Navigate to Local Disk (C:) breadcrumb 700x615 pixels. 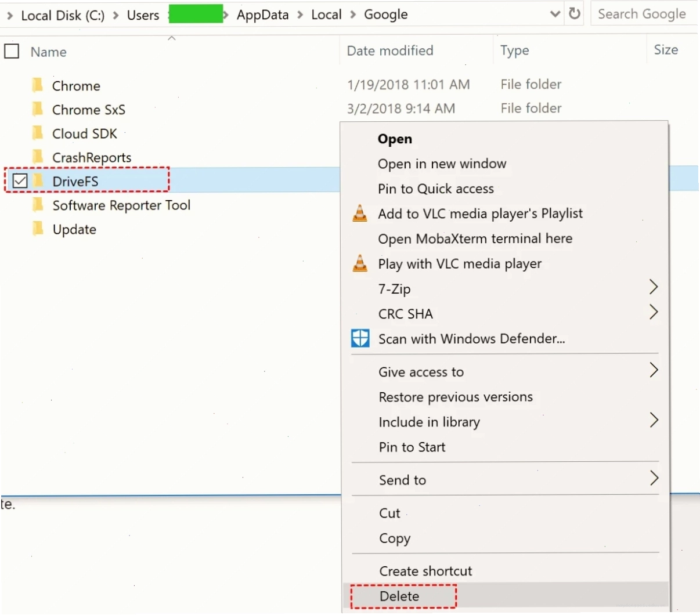click(63, 15)
